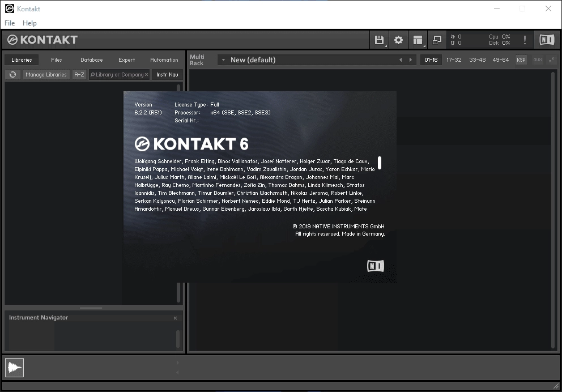Click the browser pane splitter handle
The image size is (562, 392).
91,308
